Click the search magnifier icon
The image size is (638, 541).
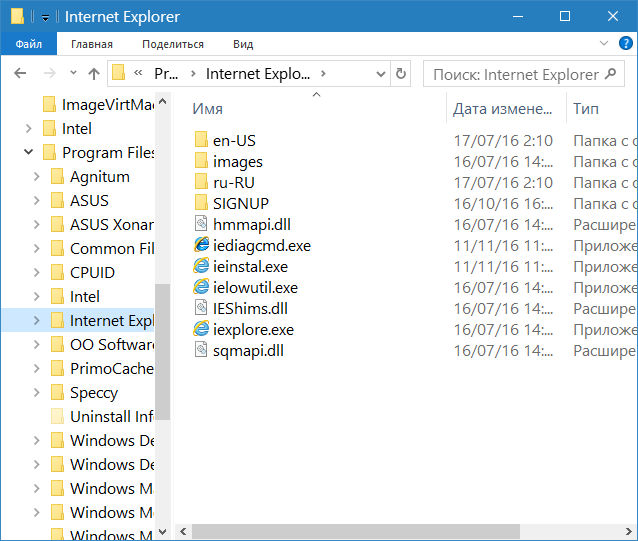tap(610, 74)
